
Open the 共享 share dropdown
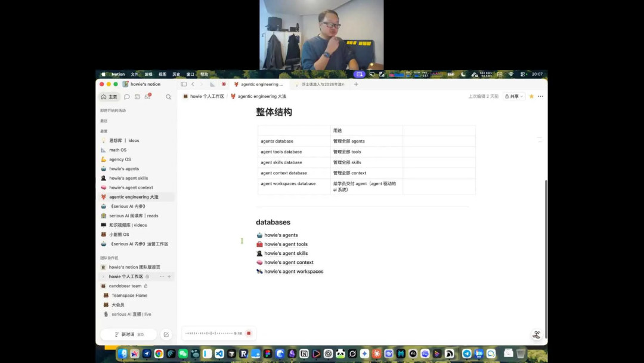click(x=514, y=96)
